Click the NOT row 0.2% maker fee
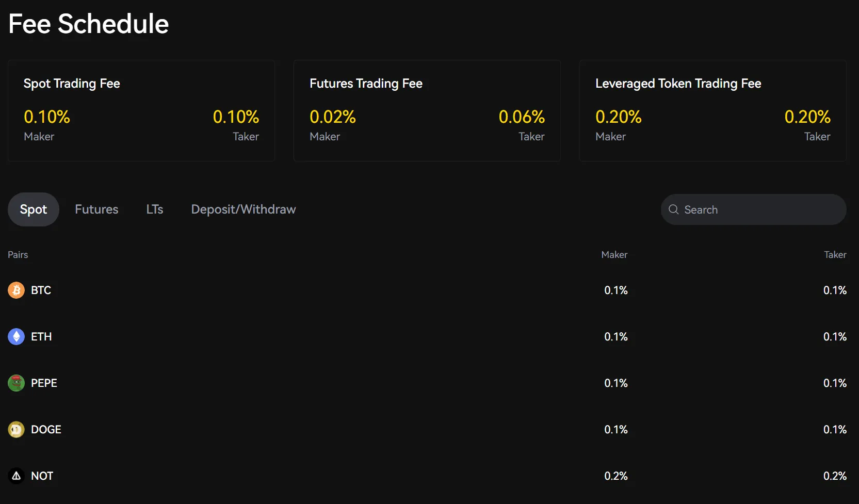 click(x=615, y=476)
